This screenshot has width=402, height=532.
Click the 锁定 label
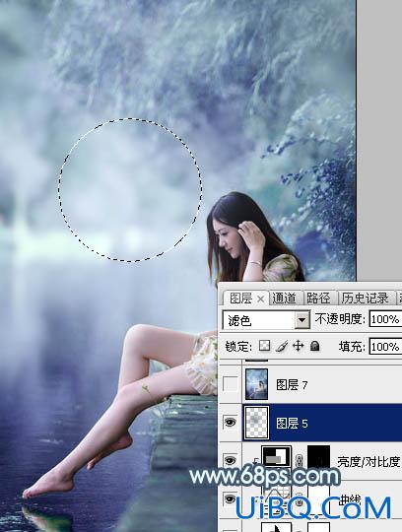238,347
